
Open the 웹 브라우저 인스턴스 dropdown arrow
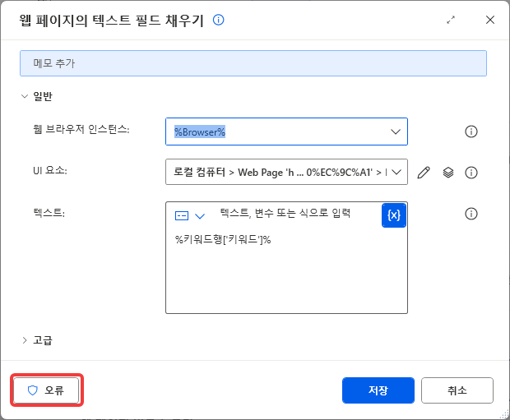click(395, 132)
